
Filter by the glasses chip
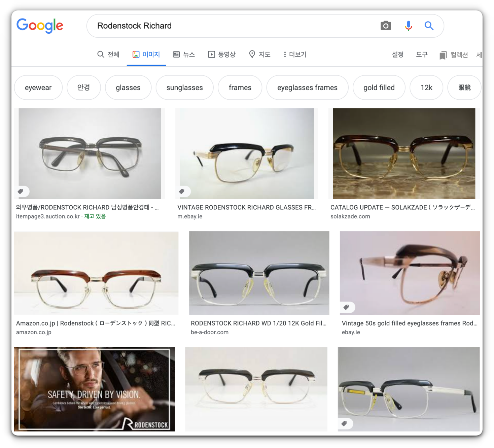coord(128,88)
